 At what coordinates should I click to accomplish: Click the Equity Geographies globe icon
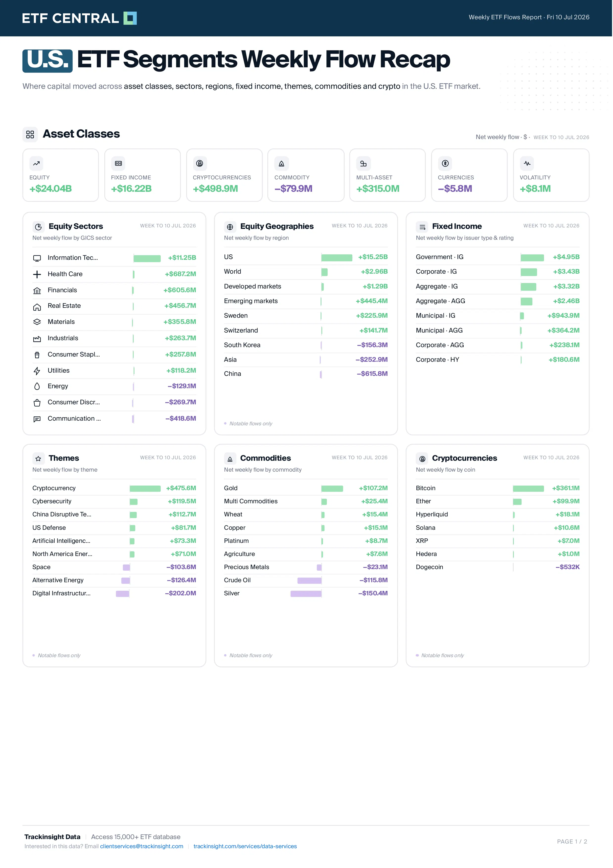230,226
